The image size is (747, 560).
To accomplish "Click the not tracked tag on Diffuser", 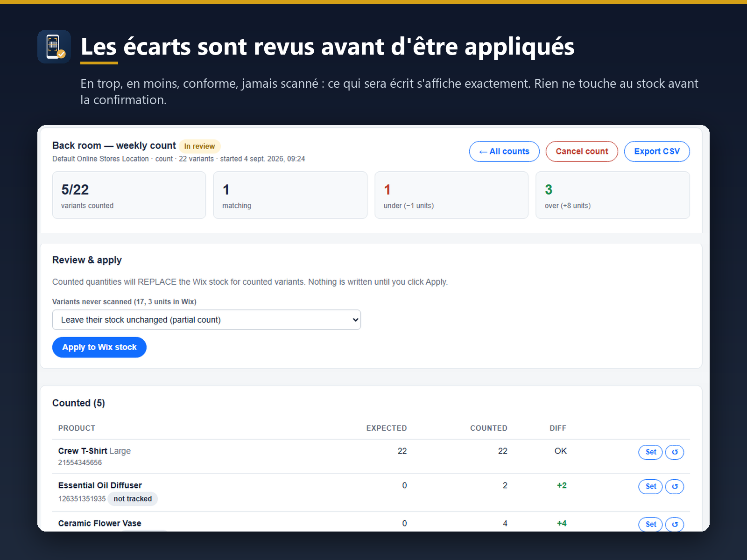I will point(133,499).
